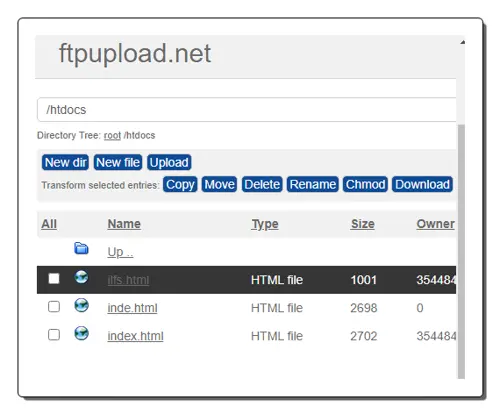The height and width of the screenshot is (414, 500).
Task: Select all entries via All header
Action: [x=49, y=224]
